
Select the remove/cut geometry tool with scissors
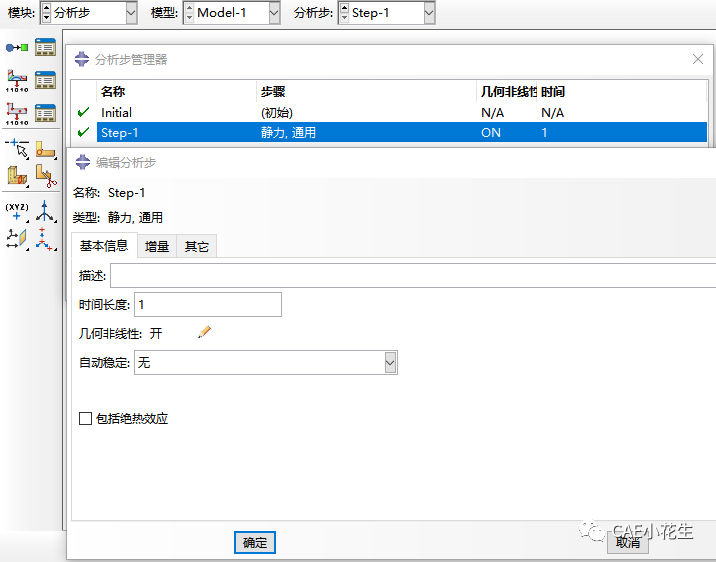46,176
